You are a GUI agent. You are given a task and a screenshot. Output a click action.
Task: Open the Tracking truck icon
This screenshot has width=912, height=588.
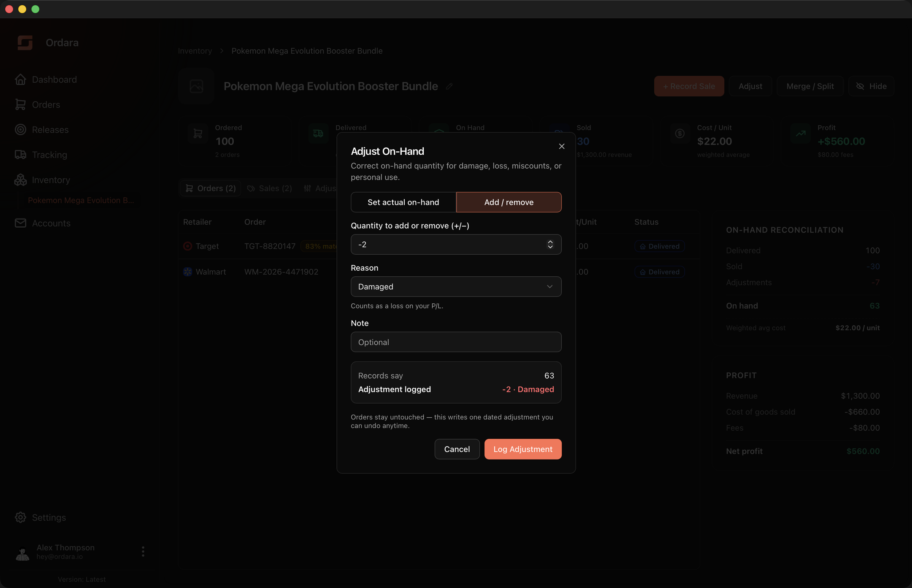tap(21, 155)
